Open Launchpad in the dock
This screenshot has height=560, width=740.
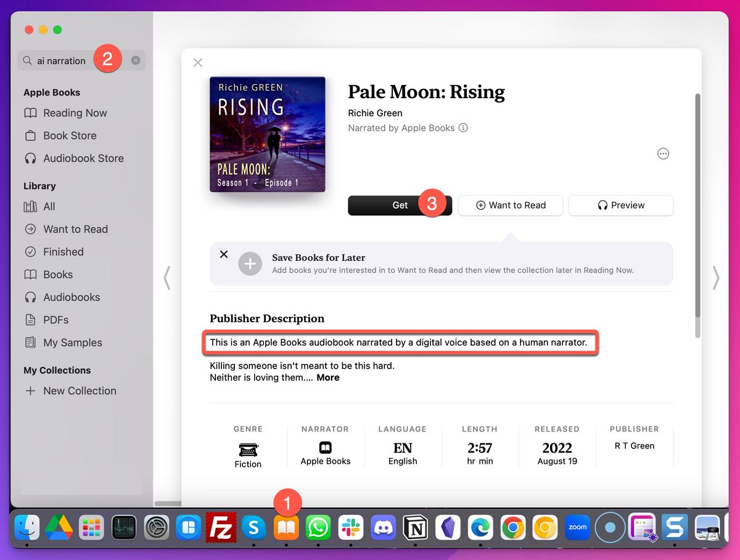[x=91, y=527]
